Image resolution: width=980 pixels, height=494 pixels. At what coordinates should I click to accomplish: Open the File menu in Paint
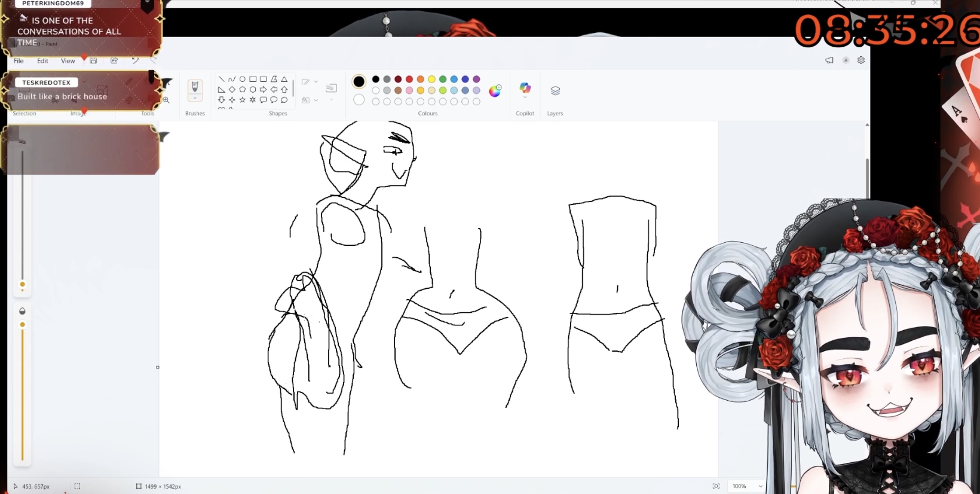click(x=19, y=61)
